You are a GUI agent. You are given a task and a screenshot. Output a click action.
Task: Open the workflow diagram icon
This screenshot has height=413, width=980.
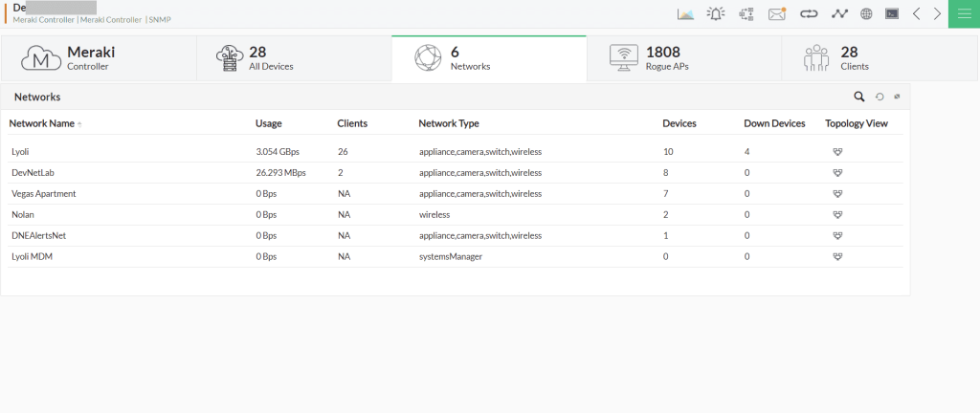[x=746, y=13]
